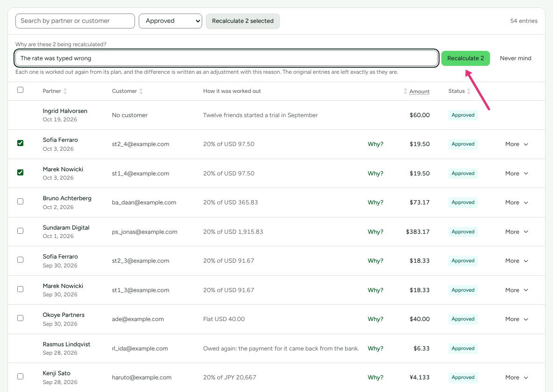
Task: Click the $6.33 amount cell
Action: [x=421, y=348]
